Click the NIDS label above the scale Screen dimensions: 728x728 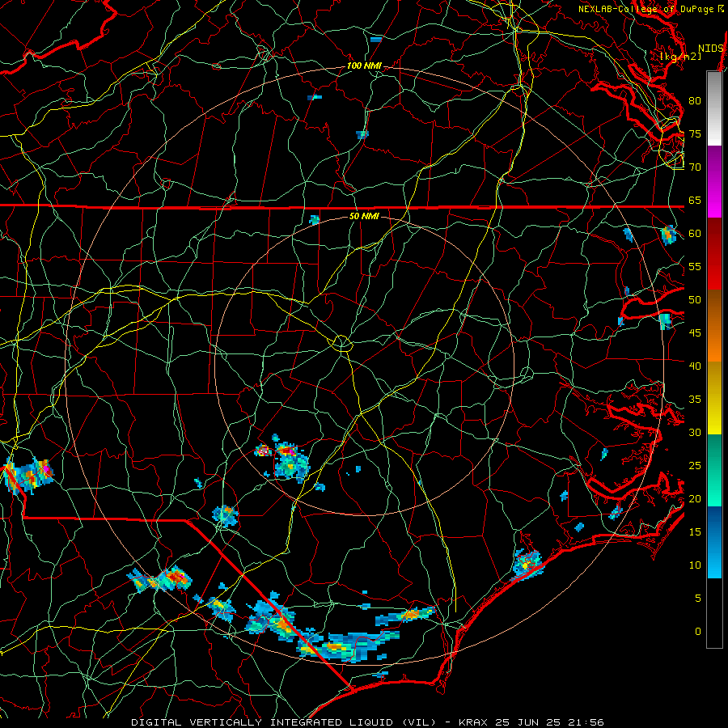click(x=711, y=49)
